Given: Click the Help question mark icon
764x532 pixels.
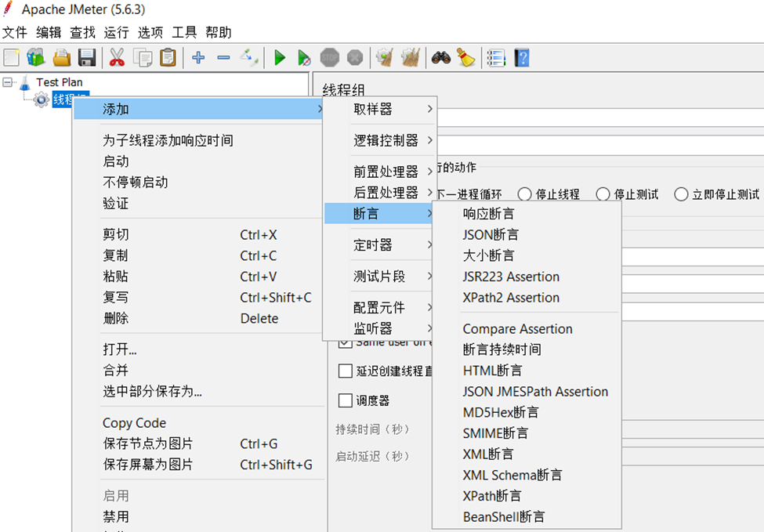Looking at the screenshot, I should (x=522, y=57).
